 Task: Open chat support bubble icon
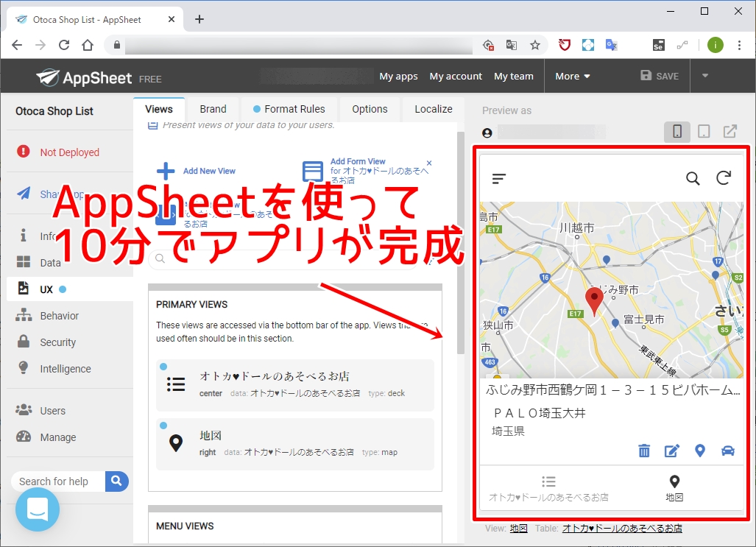tap(38, 509)
